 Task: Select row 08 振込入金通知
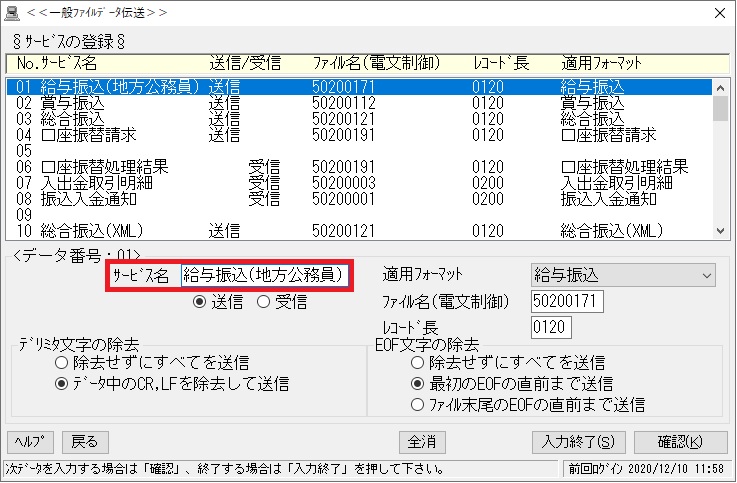pyautogui.click(x=359, y=199)
